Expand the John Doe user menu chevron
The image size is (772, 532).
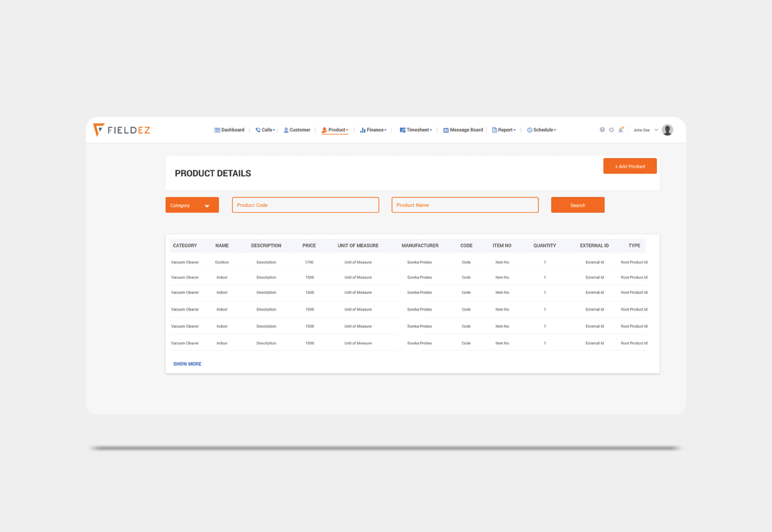coord(656,130)
